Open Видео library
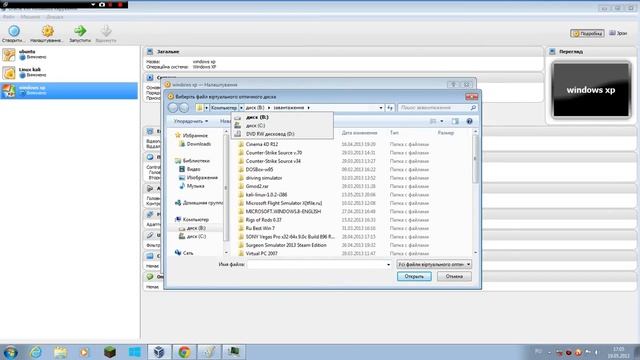Screen dimensions: 640x360 [193, 169]
